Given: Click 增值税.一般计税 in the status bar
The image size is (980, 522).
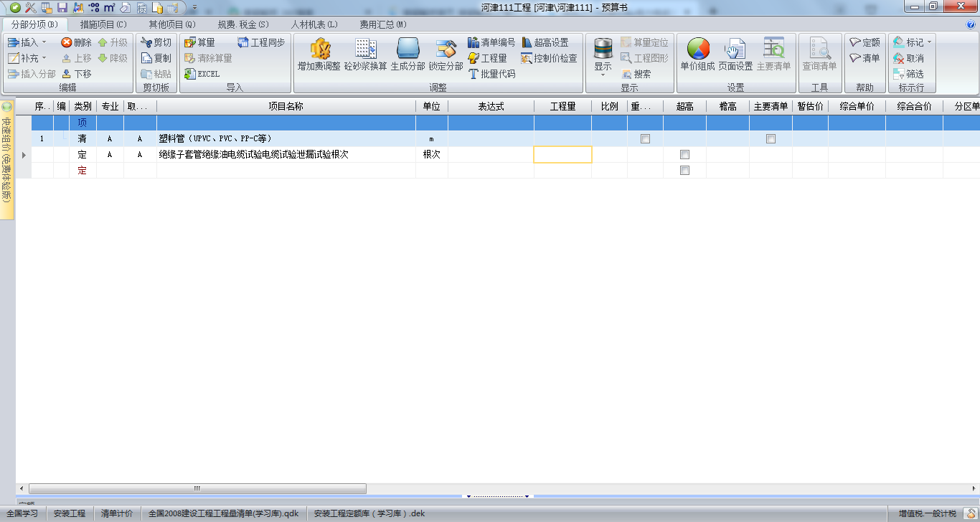Looking at the screenshot, I should click(927, 513).
